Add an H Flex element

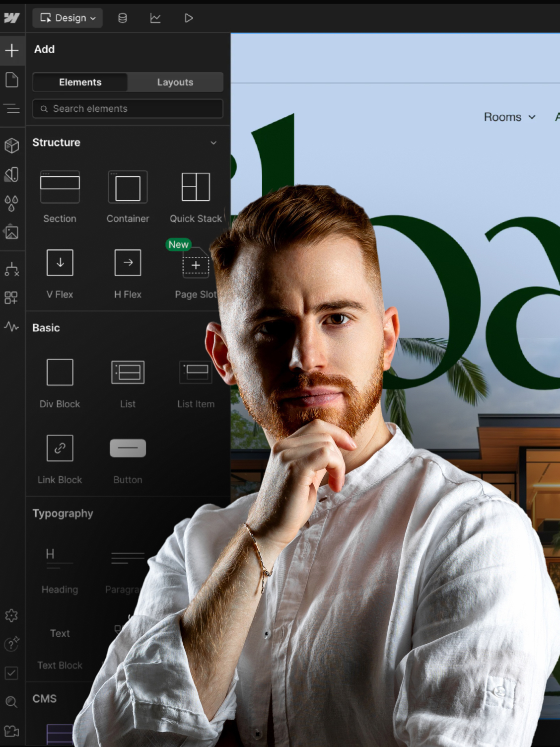click(x=128, y=273)
